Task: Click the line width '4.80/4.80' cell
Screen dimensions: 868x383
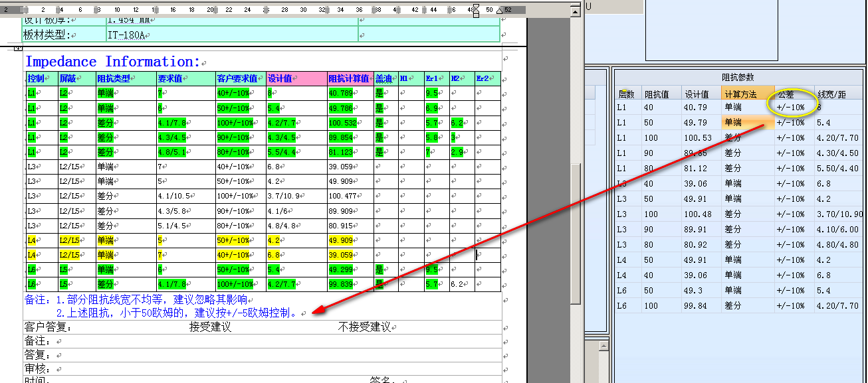Action: pyautogui.click(x=838, y=245)
